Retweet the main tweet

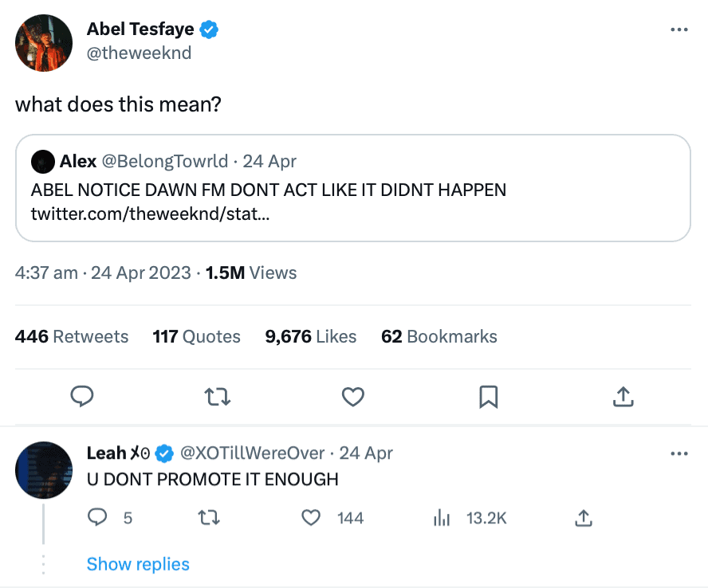tap(218, 396)
